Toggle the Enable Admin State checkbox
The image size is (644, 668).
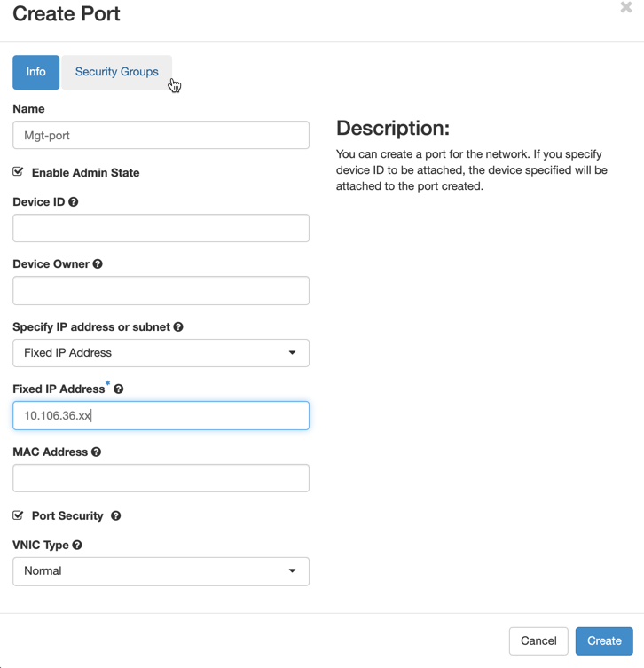click(18, 172)
